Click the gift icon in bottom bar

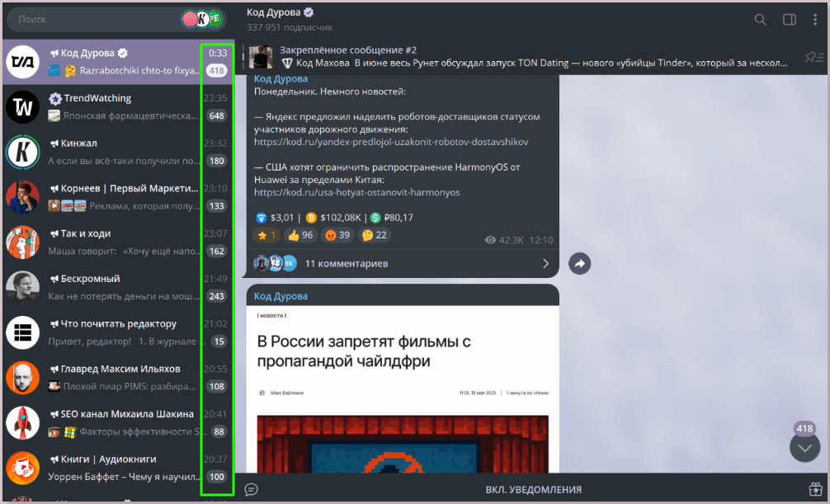(x=815, y=489)
